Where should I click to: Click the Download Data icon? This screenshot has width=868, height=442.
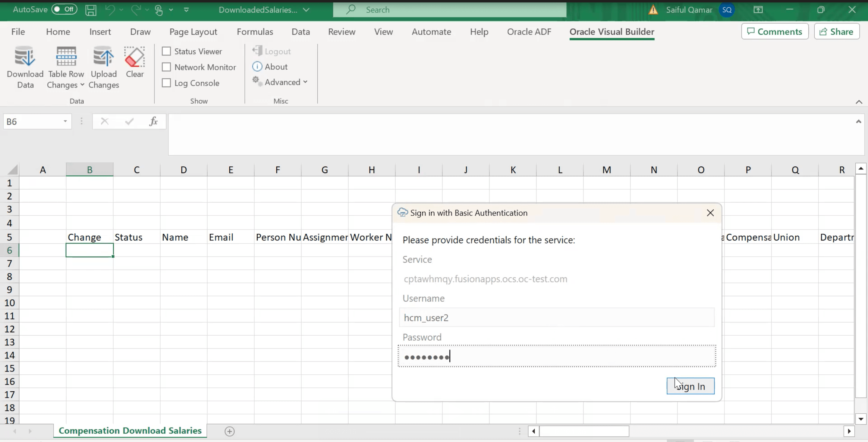pos(25,57)
